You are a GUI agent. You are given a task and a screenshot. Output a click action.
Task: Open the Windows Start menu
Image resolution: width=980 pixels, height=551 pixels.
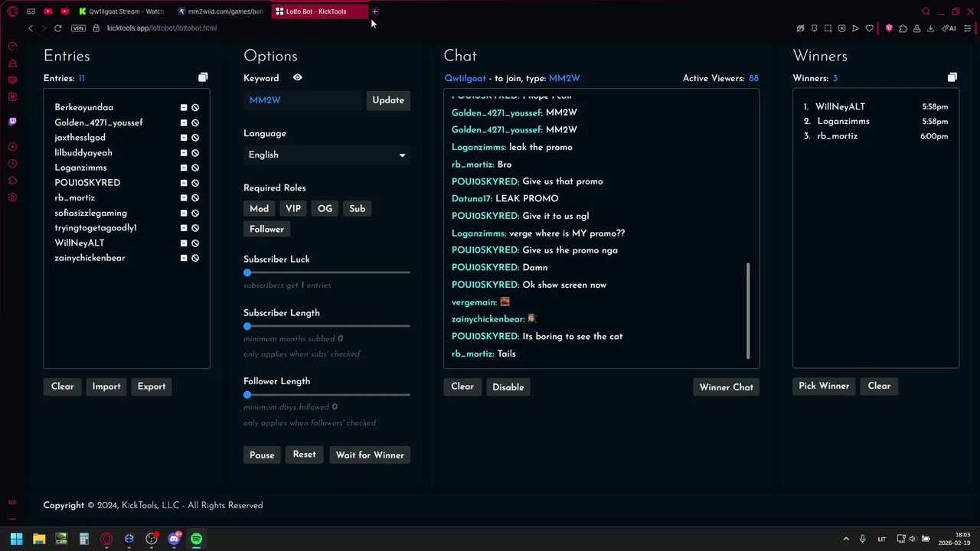coord(16,539)
